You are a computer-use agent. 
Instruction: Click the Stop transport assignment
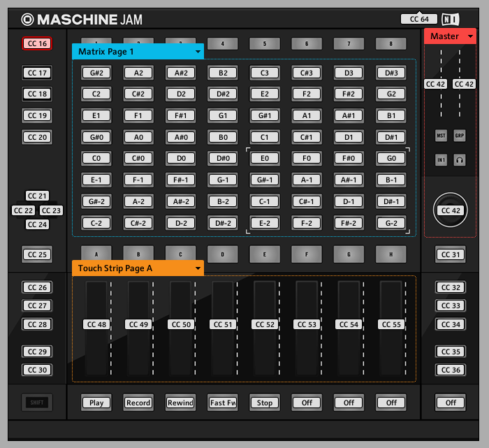265,403
